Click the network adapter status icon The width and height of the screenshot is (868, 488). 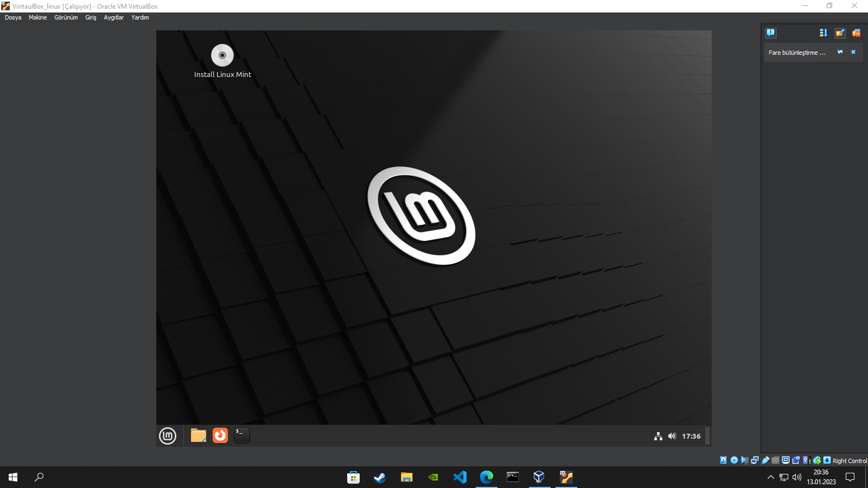point(755,460)
